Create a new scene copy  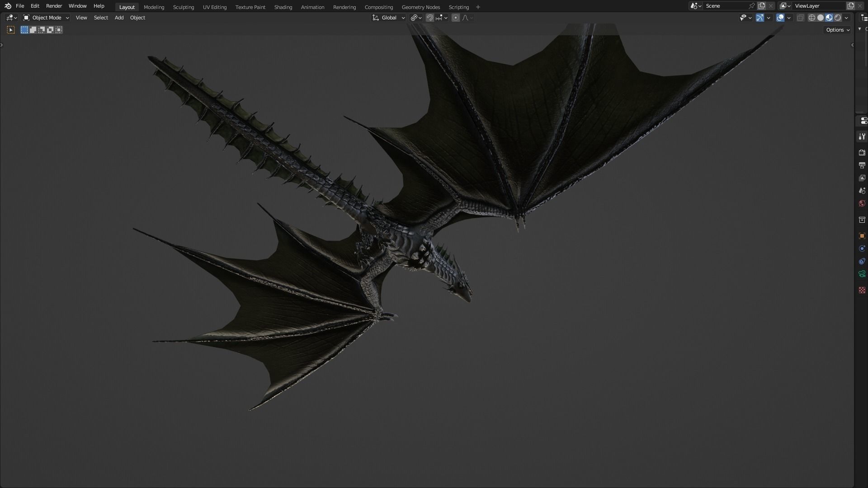tap(762, 6)
